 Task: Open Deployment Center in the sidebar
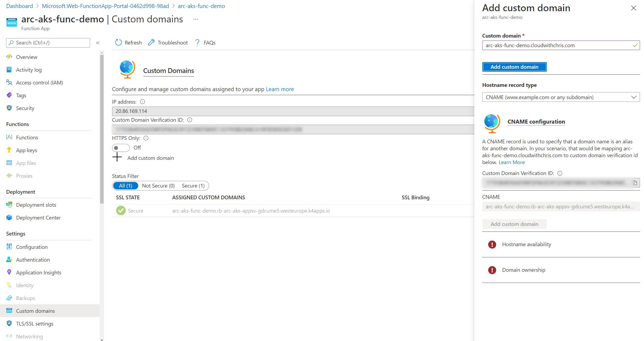pyautogui.click(x=38, y=217)
